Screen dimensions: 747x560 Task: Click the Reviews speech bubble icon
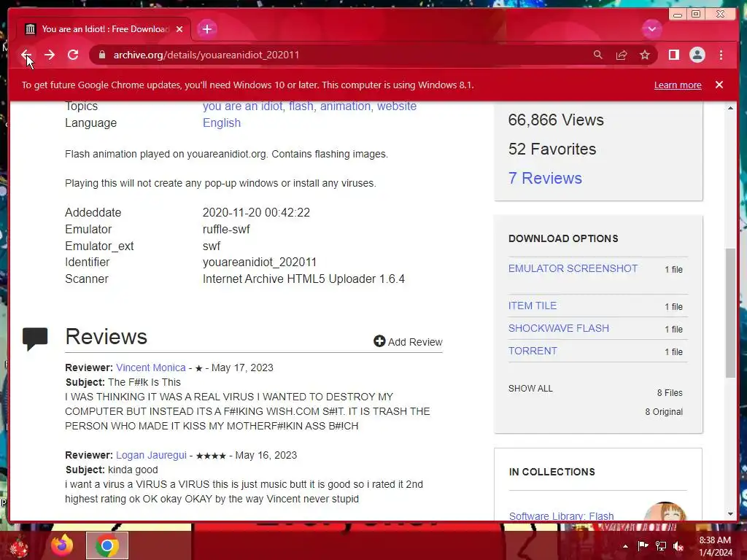pos(35,338)
